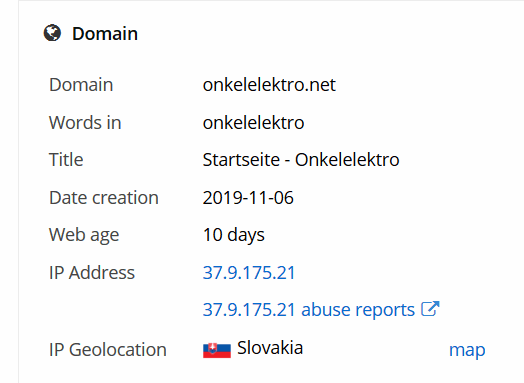Click the Words in label
524x383 pixels.
click(x=85, y=122)
